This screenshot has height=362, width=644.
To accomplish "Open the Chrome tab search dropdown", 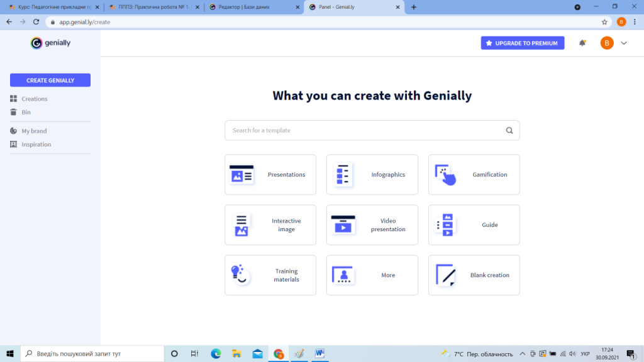I will click(577, 7).
